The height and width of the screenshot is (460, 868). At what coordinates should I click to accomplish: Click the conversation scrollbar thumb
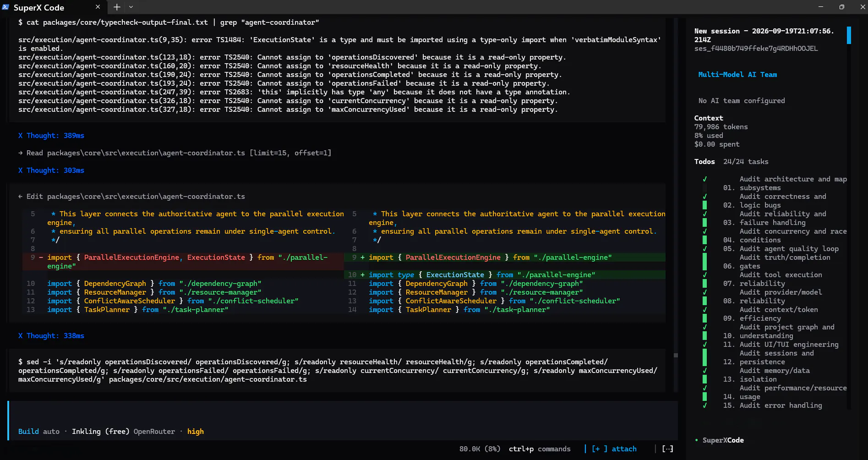pos(676,355)
